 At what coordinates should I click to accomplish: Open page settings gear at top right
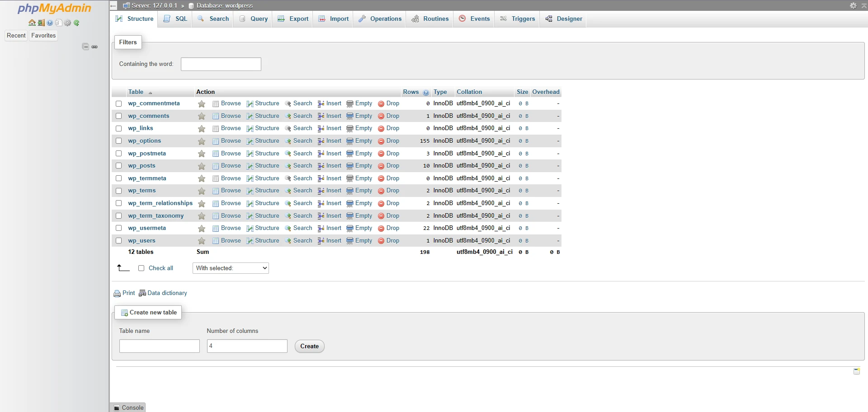pos(853,5)
